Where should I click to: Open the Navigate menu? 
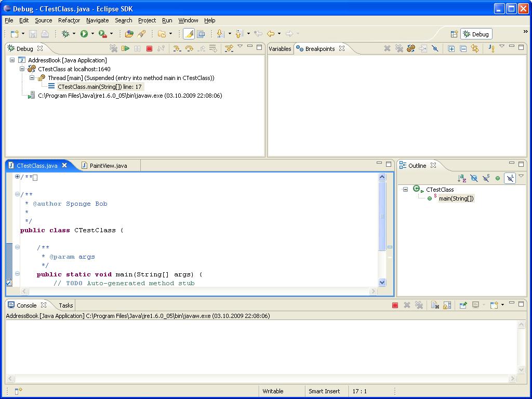tap(97, 20)
